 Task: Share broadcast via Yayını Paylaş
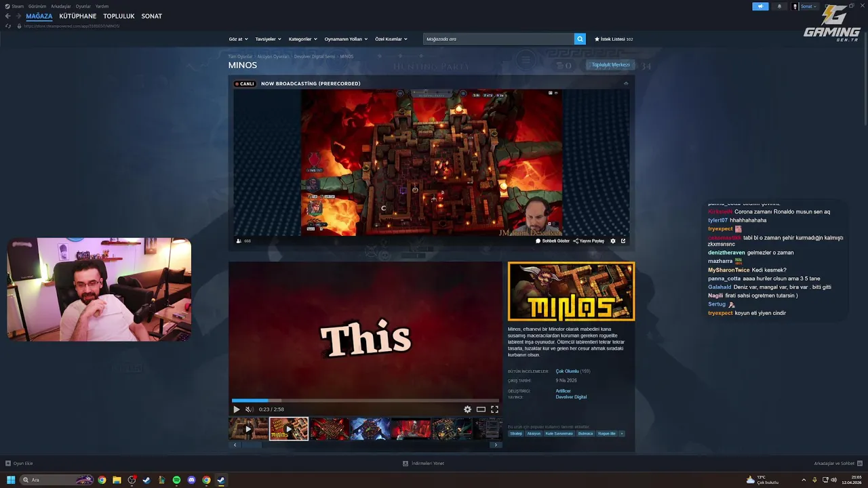[x=589, y=241]
